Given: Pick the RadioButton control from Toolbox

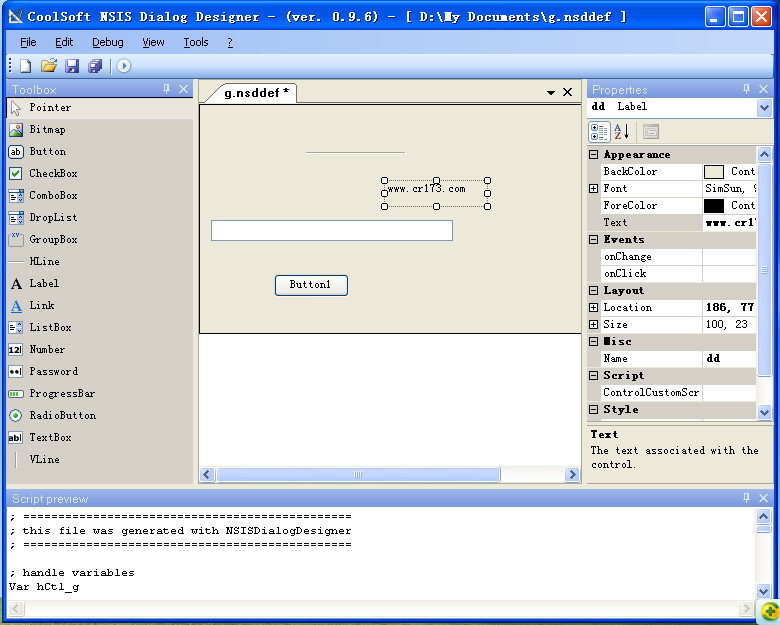Looking at the screenshot, I should pyautogui.click(x=62, y=416).
